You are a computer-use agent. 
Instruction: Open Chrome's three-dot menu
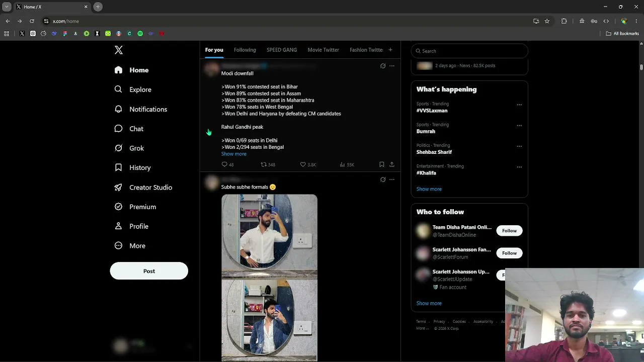[637, 21]
